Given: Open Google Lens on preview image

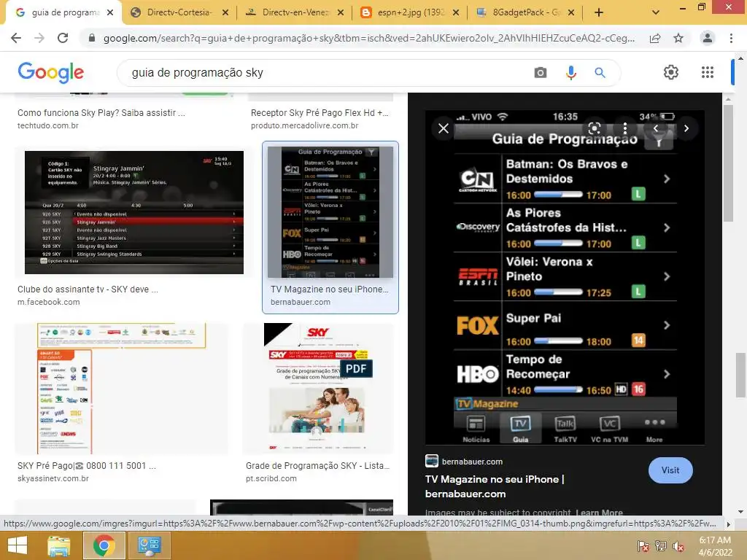Looking at the screenshot, I should [x=594, y=128].
